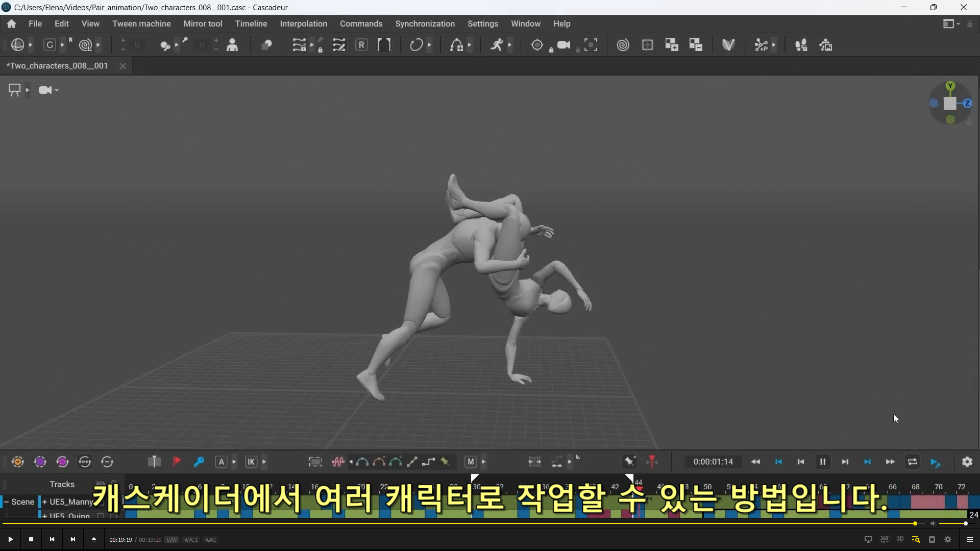Jump to next frame button
The height and width of the screenshot is (551, 980).
845,462
